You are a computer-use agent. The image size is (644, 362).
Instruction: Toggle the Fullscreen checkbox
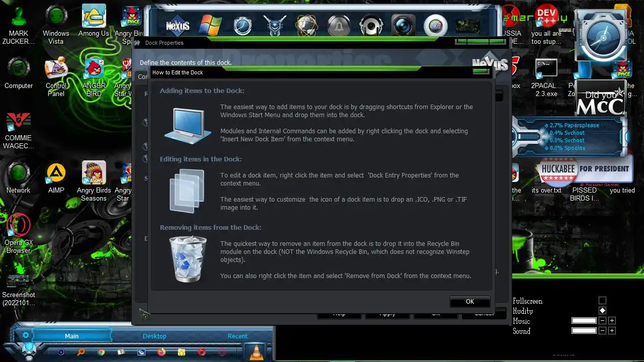click(603, 301)
